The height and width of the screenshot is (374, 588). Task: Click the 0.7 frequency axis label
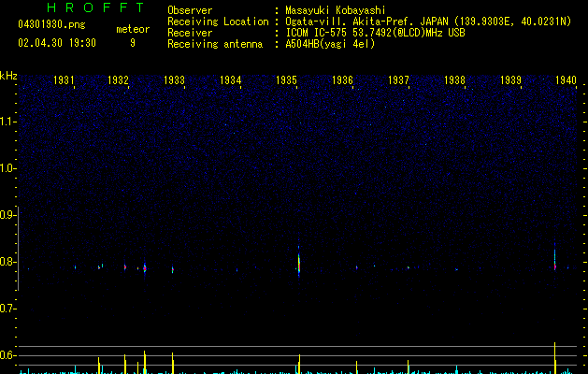[x=7, y=309]
